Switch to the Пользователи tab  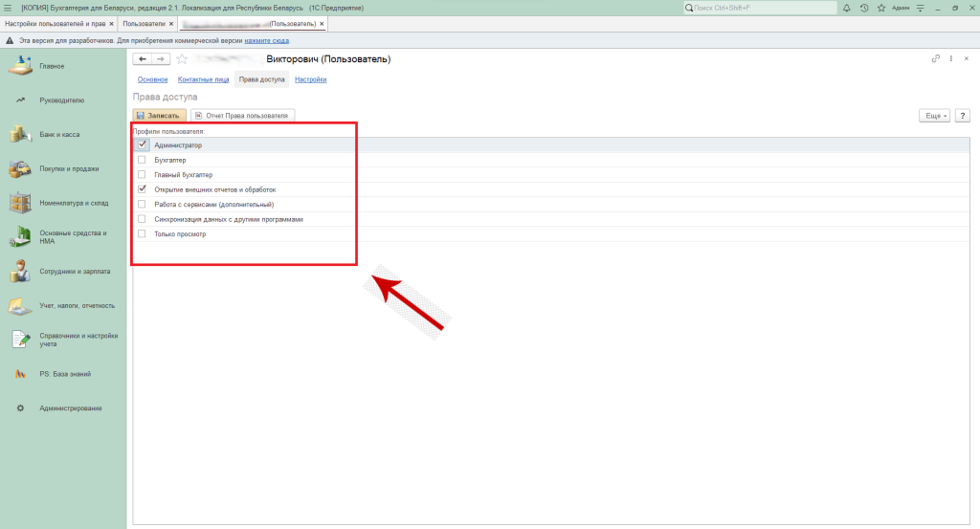pos(144,23)
